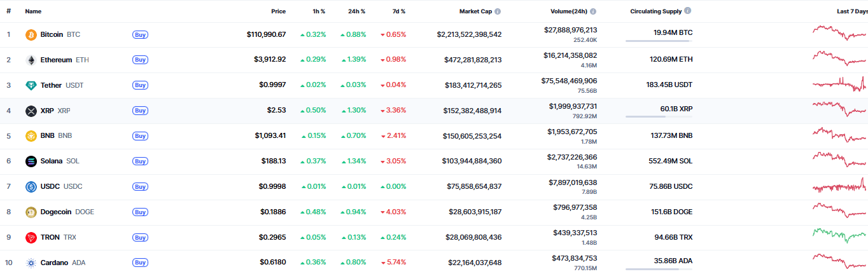This screenshot has height=274, width=868.
Task: Sort table by the Price column header
Action: click(x=278, y=11)
